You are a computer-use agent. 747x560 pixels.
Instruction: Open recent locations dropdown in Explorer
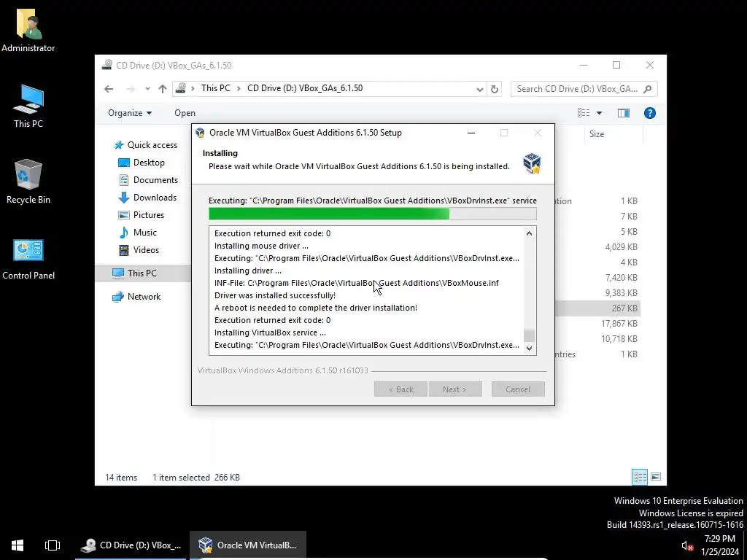pos(147,88)
